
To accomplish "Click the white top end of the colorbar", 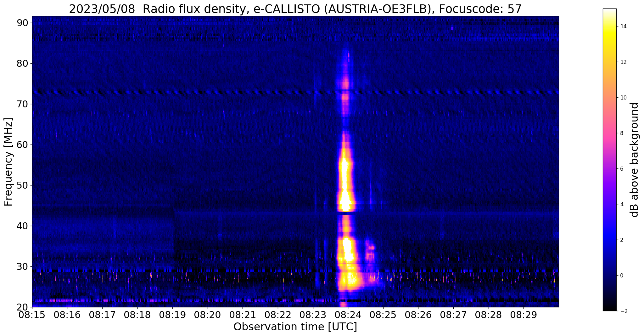I will click(609, 11).
